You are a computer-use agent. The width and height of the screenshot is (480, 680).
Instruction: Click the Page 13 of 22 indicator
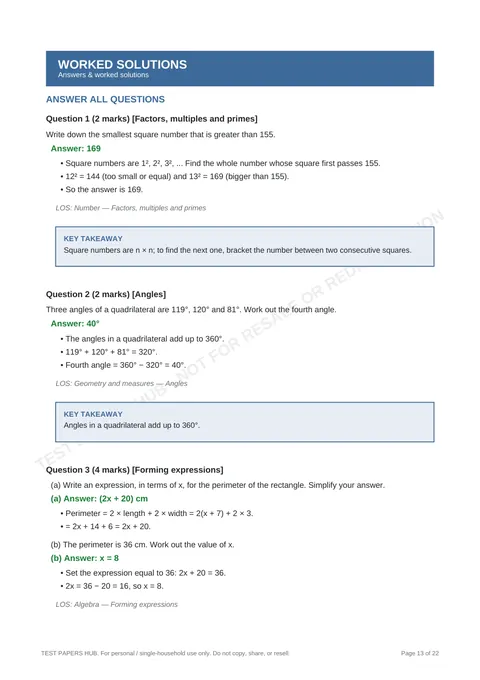click(x=420, y=653)
